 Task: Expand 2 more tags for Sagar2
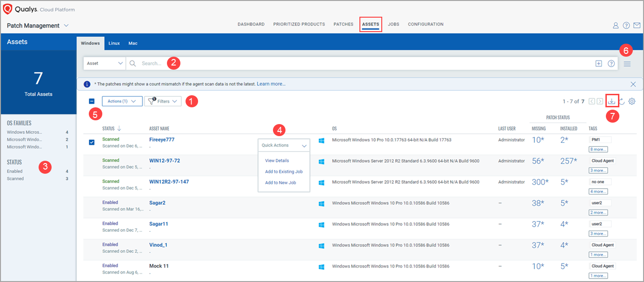click(x=598, y=212)
